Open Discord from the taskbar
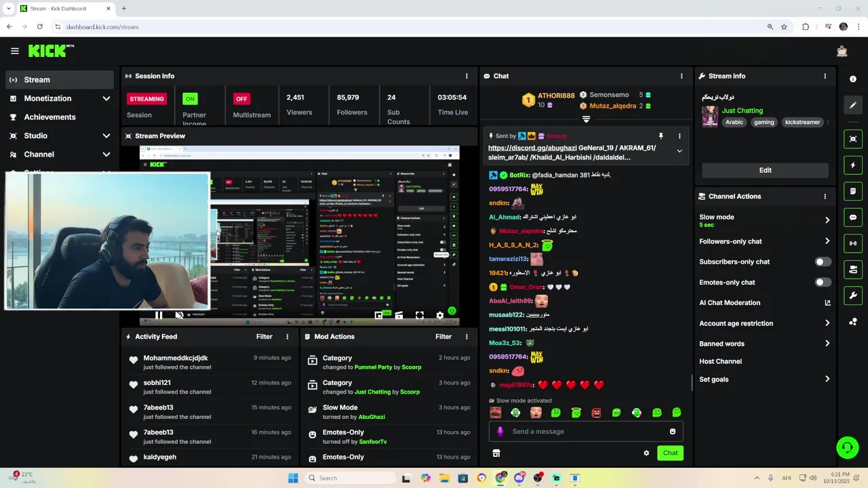Viewport: 868px width, 488px height. 519,478
